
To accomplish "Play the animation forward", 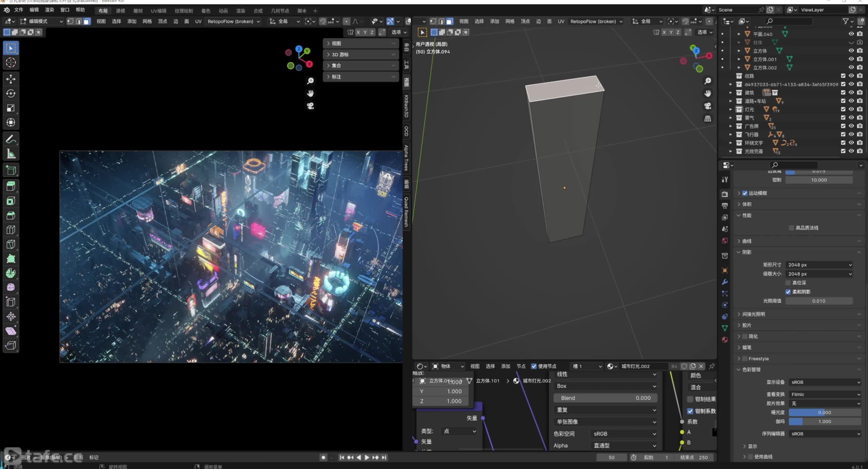I will point(367,457).
